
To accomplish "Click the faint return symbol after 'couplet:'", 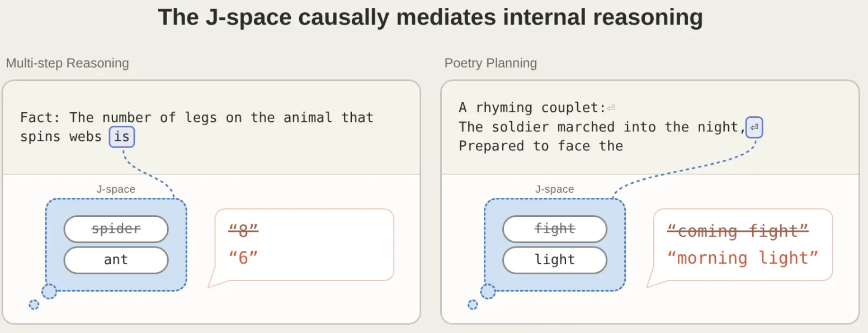I will pos(611,108).
